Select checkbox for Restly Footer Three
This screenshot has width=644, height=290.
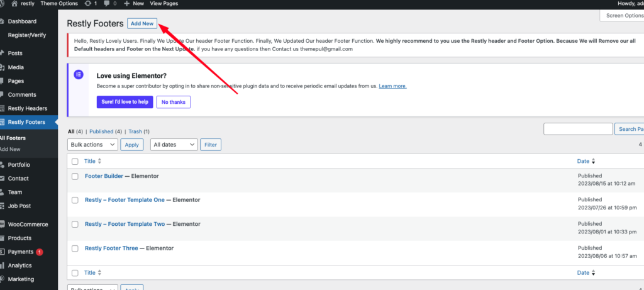pos(75,248)
